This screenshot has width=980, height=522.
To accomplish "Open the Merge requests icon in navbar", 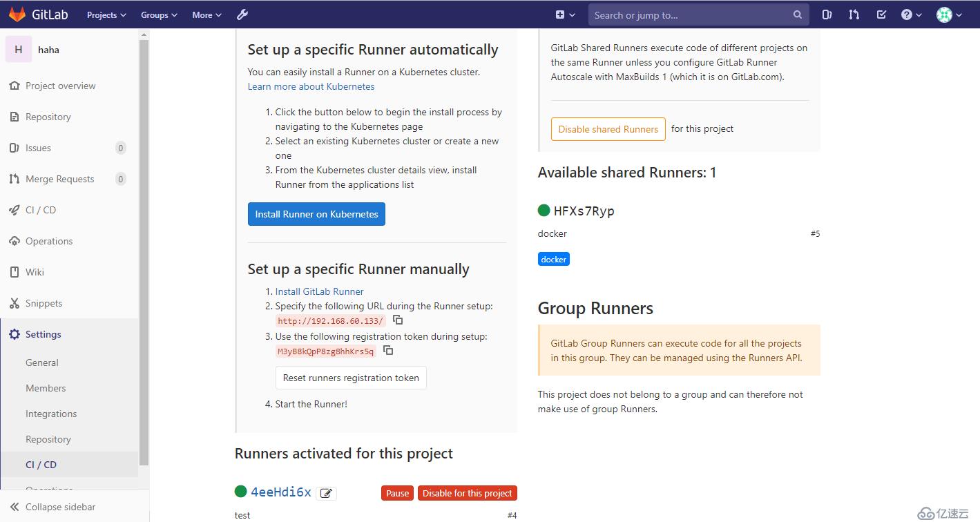I will (x=854, y=14).
